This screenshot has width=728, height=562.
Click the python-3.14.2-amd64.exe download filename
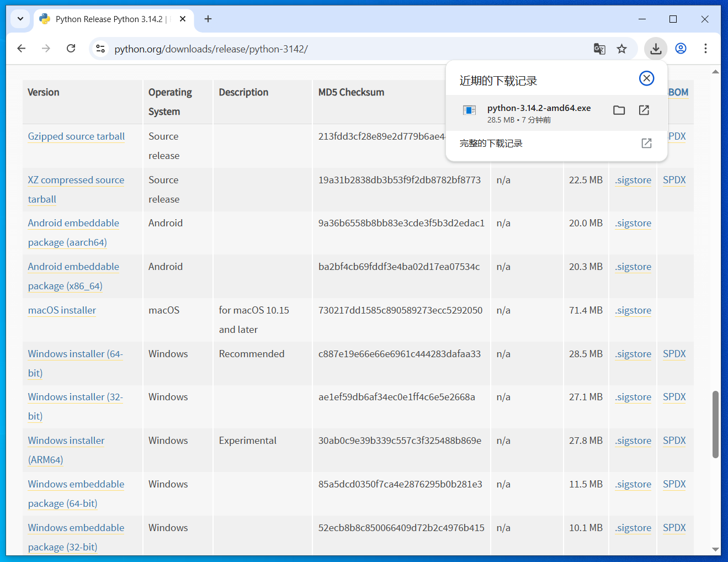[x=539, y=108]
